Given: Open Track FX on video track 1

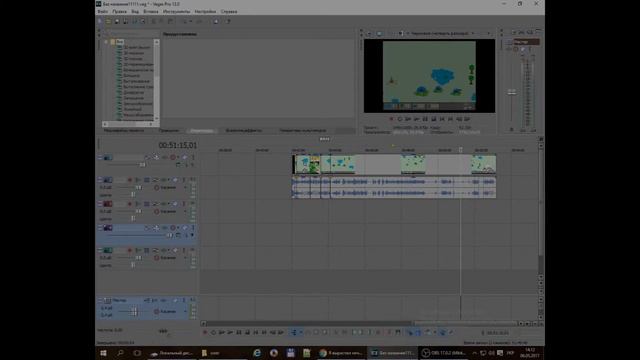Looking at the screenshot, I should pyautogui.click(x=164, y=157).
